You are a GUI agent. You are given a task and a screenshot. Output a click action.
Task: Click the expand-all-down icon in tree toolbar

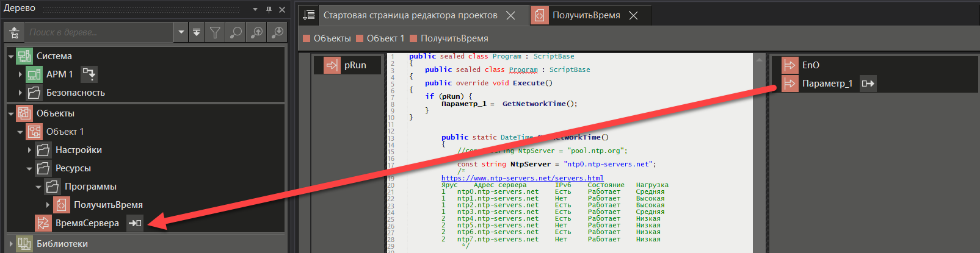point(197,32)
